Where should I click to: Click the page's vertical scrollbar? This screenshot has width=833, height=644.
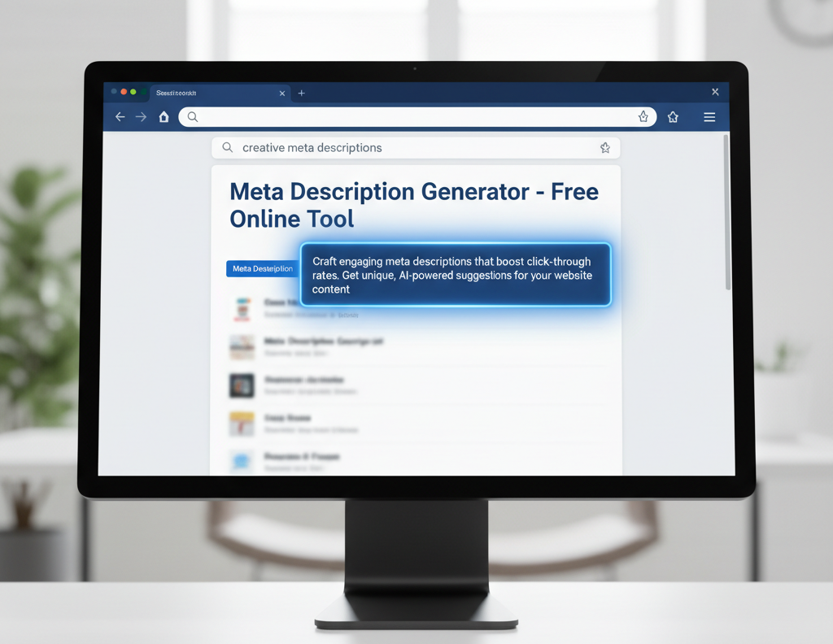pyautogui.click(x=727, y=213)
